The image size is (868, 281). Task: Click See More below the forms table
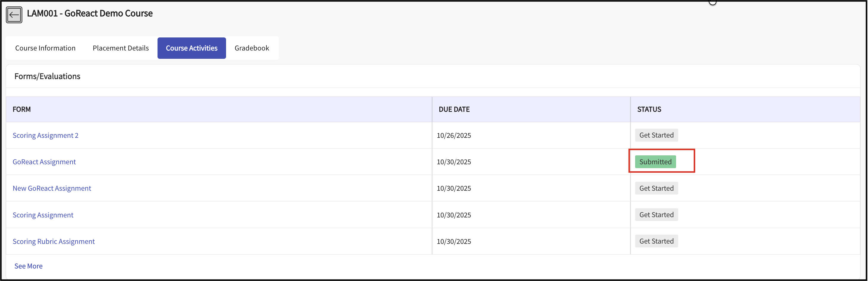point(28,266)
